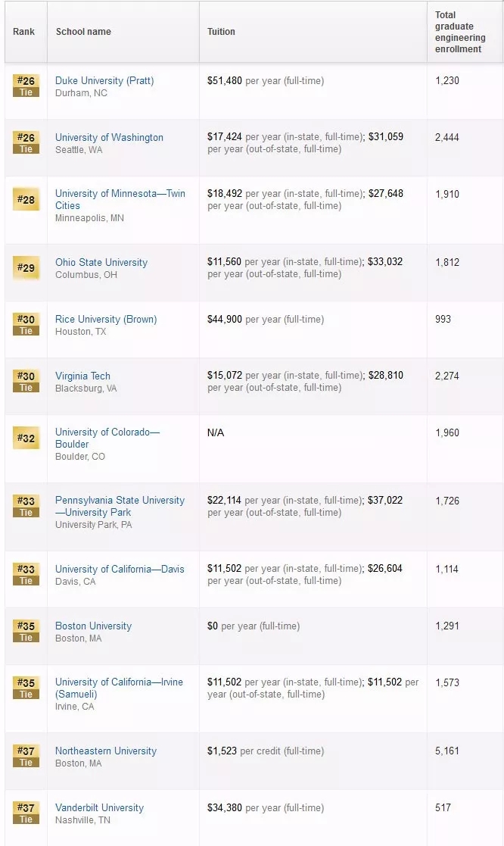The height and width of the screenshot is (846, 504).
Task: Click the #35 Tie badge beside Boston University
Action: (26, 631)
